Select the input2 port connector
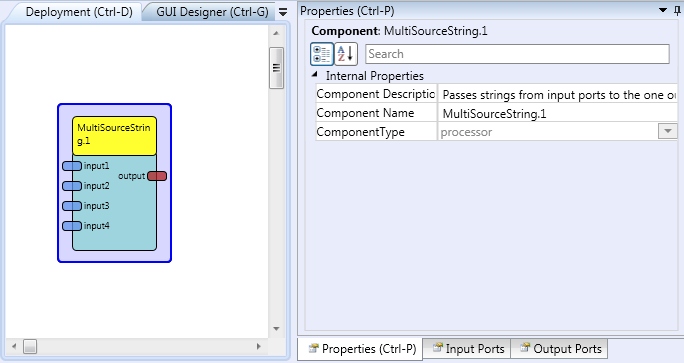 (72, 186)
